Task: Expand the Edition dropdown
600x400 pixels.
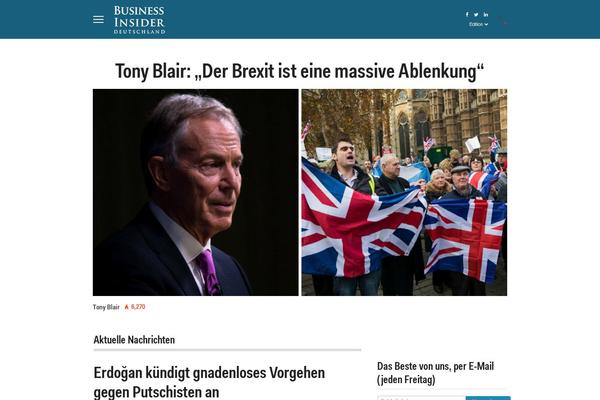Action: tap(478, 24)
